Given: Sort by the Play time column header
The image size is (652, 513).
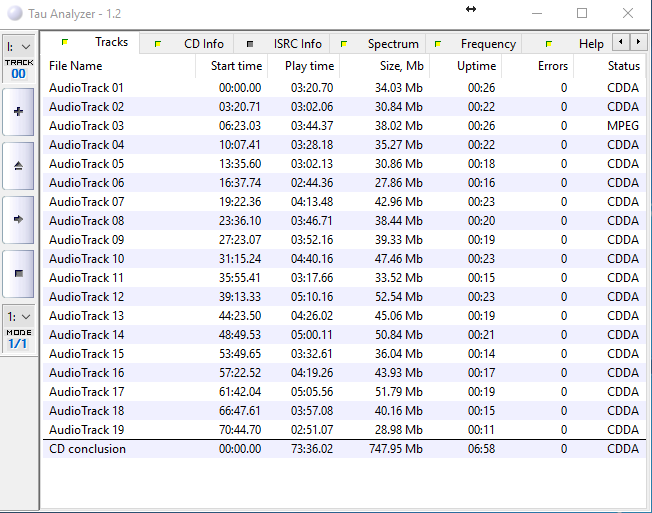Looking at the screenshot, I should click(x=304, y=66).
